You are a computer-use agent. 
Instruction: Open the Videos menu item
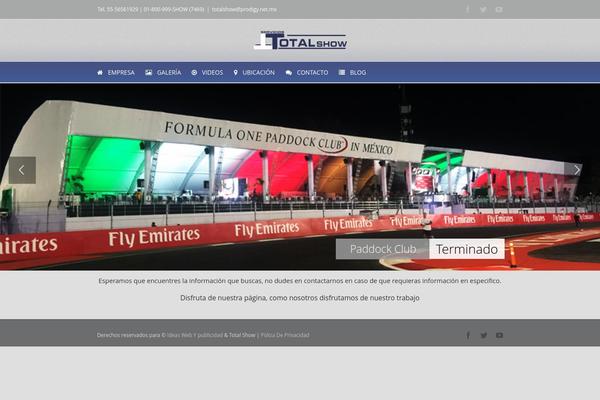[207, 72]
